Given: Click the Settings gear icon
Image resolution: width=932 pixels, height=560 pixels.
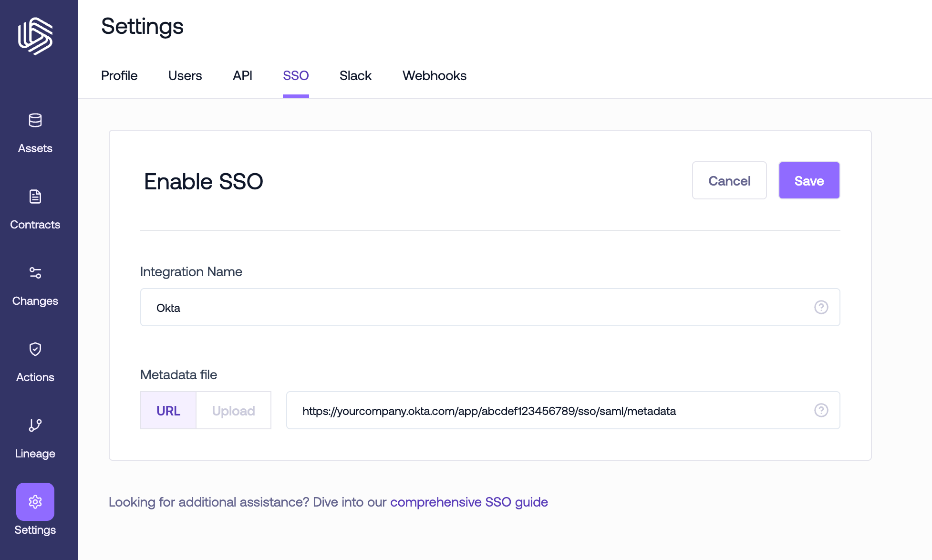Looking at the screenshot, I should (x=35, y=502).
